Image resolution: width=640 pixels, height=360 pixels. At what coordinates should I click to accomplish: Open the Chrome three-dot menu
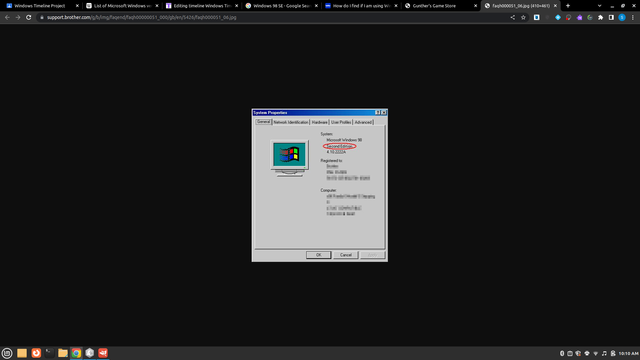point(633,18)
